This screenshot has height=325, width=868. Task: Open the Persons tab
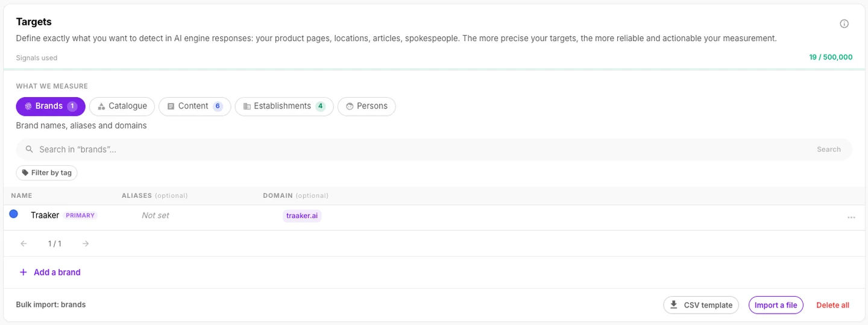point(366,106)
